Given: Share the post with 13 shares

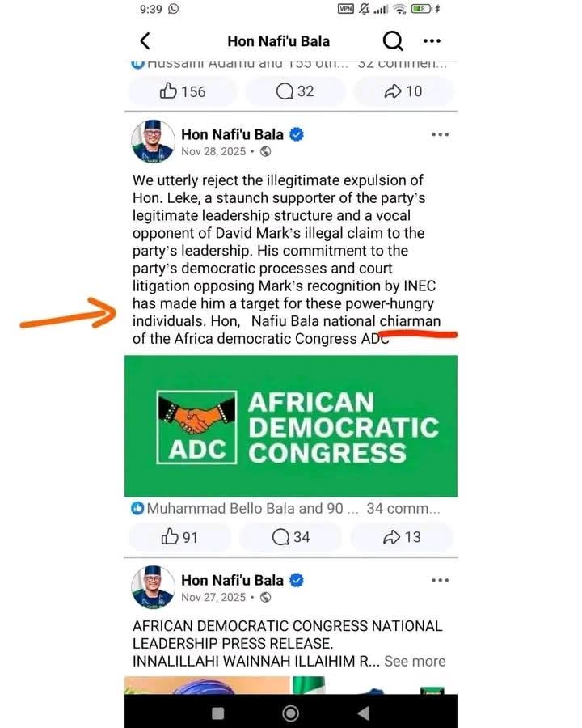Looking at the screenshot, I should (402, 536).
